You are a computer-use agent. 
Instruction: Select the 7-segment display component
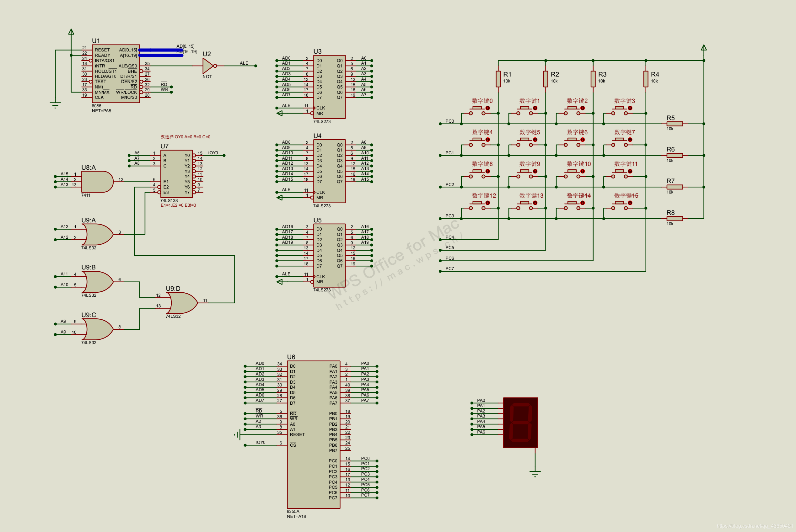520,423
